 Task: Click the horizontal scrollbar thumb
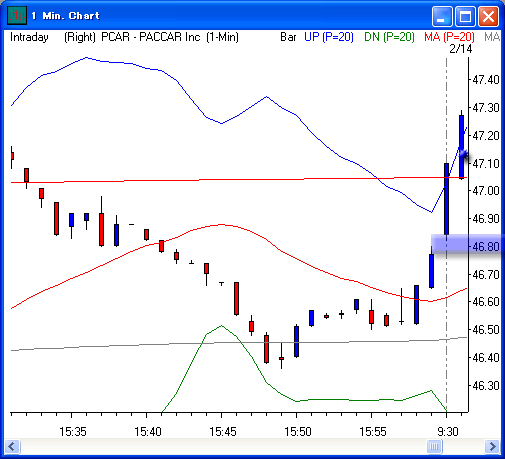(434, 446)
